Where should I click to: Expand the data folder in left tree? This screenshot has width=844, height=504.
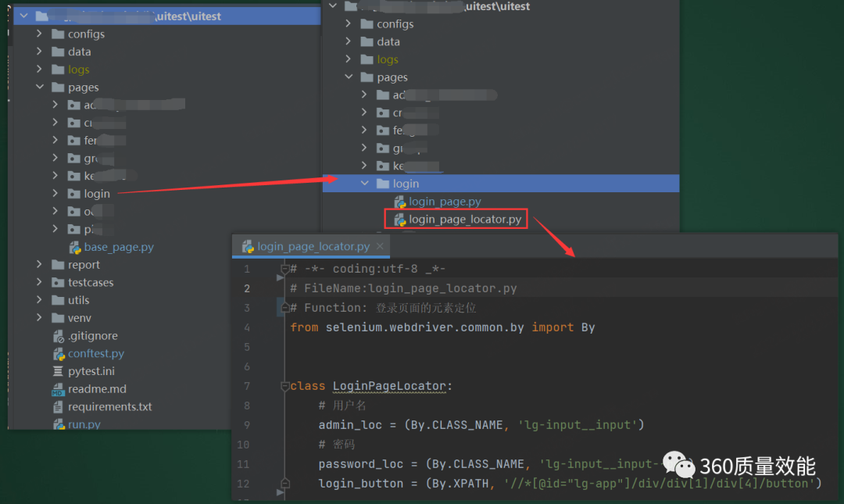point(39,51)
